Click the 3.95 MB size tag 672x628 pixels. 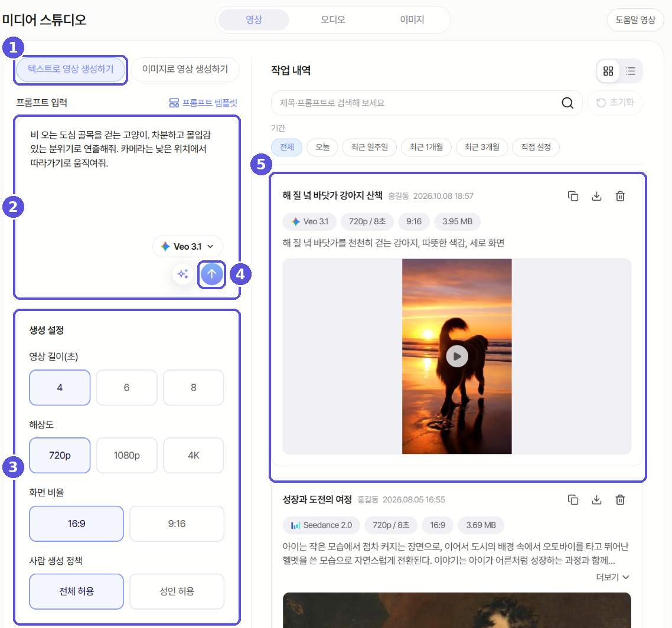(x=457, y=221)
